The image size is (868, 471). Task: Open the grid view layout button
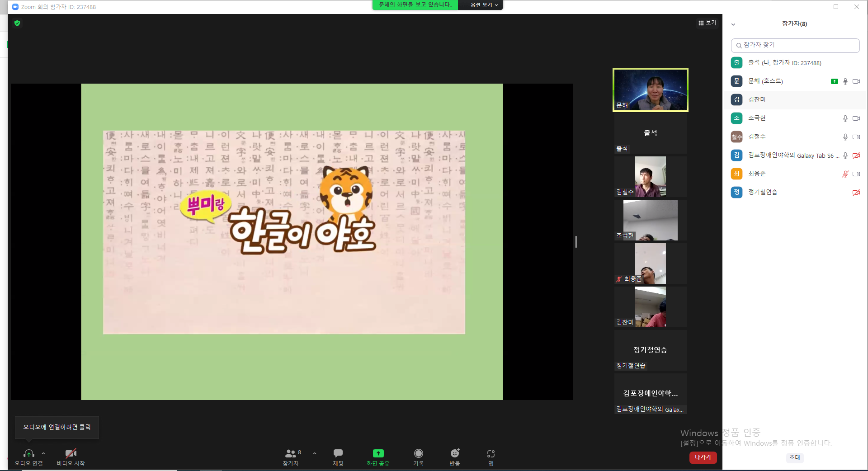[708, 23]
